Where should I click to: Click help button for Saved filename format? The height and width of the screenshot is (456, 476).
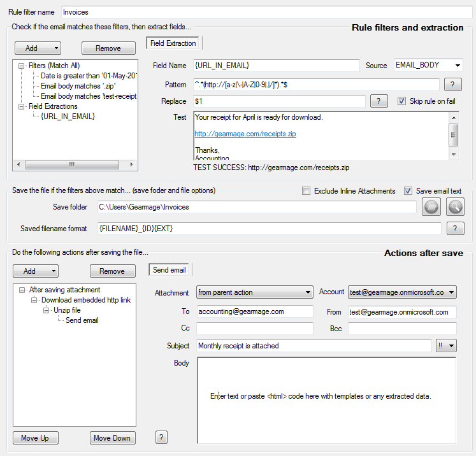tap(455, 229)
